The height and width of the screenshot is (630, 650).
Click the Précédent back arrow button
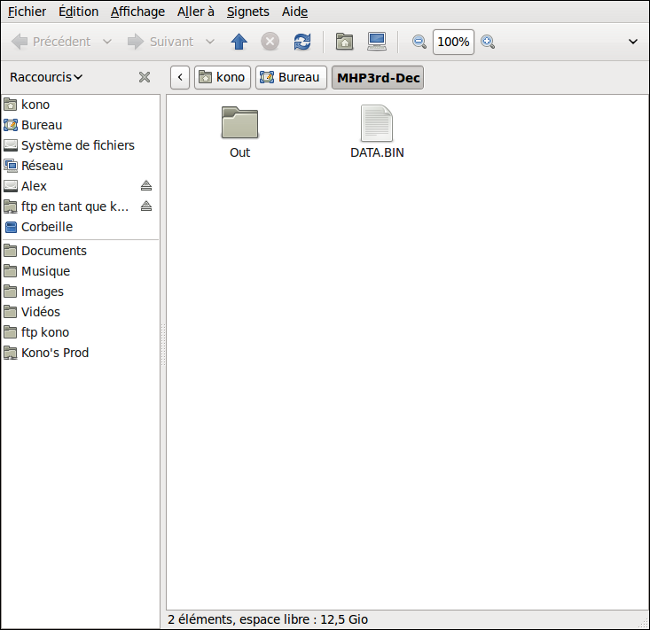coord(51,41)
